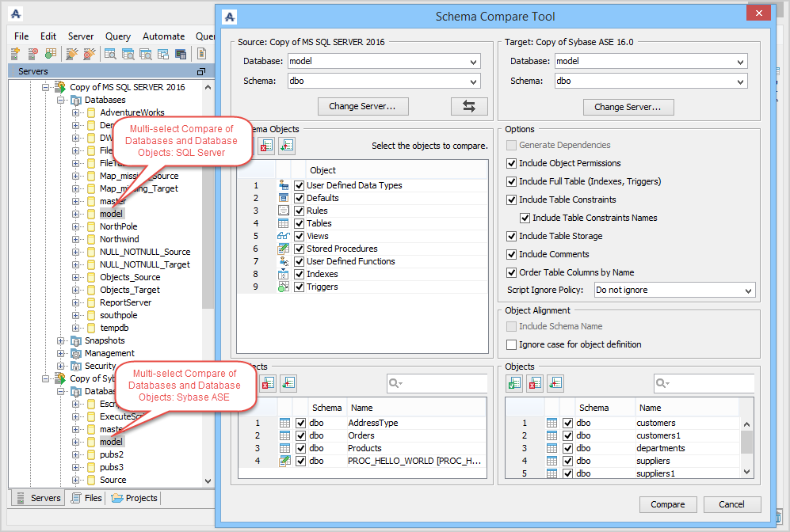Click the second table magnifier toolbar icon

tap(128, 53)
